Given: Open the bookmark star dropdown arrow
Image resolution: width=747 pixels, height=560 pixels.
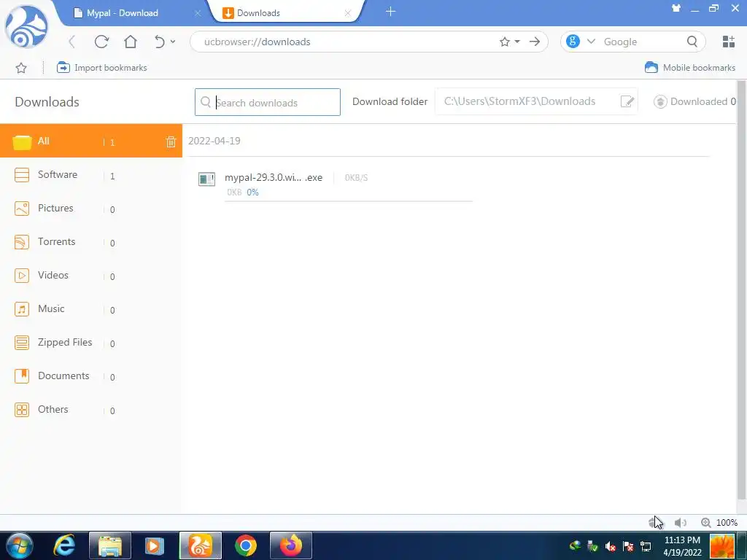Looking at the screenshot, I should click(x=517, y=42).
